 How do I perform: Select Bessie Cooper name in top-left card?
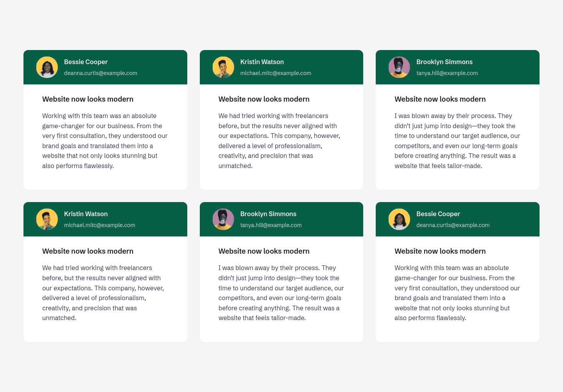86,62
